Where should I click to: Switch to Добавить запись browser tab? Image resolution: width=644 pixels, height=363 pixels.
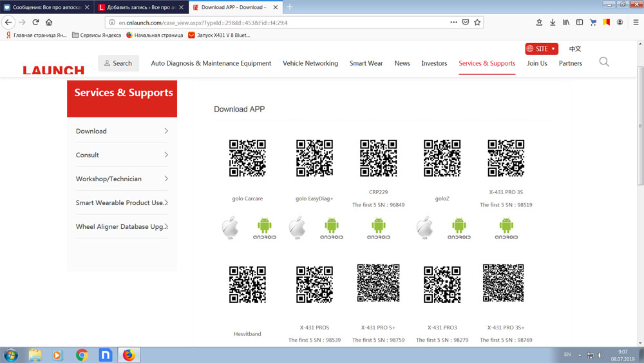(x=141, y=7)
